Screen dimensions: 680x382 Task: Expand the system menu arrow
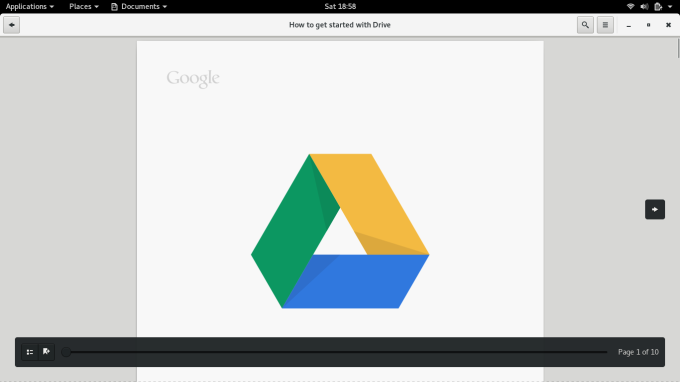click(x=670, y=7)
